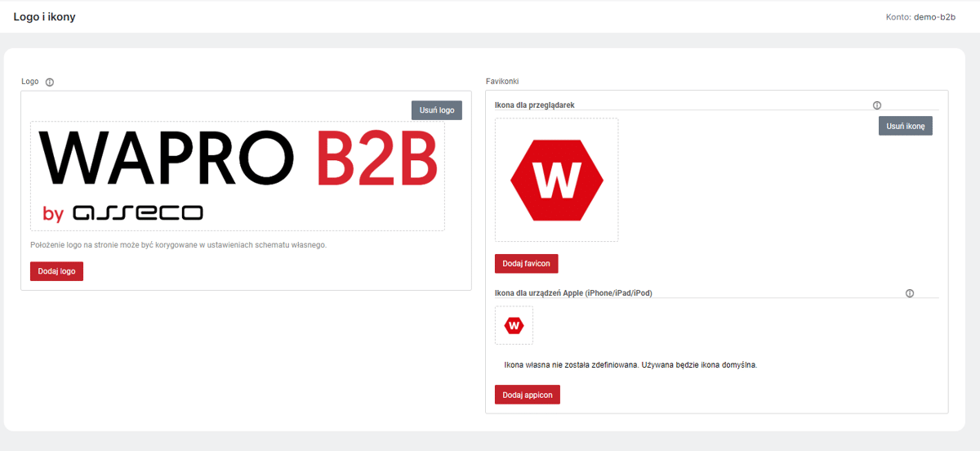Click the Favikonki section label
The image size is (980, 451).
click(502, 82)
